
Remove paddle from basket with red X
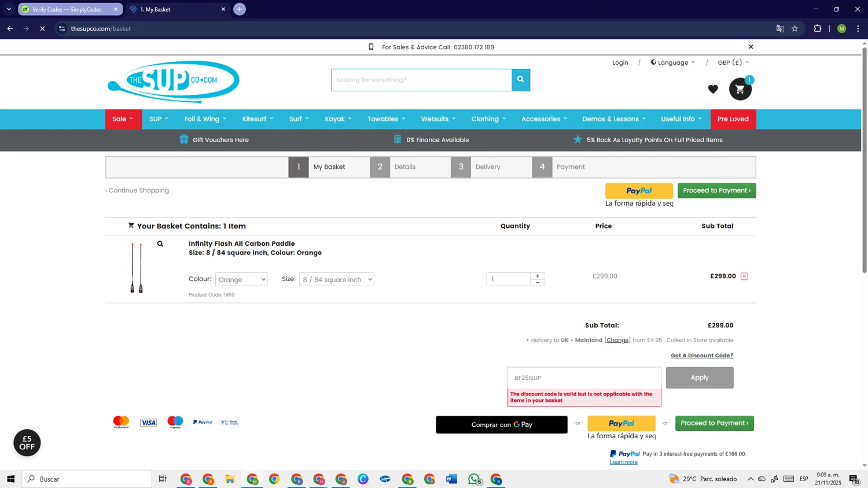[x=744, y=276]
